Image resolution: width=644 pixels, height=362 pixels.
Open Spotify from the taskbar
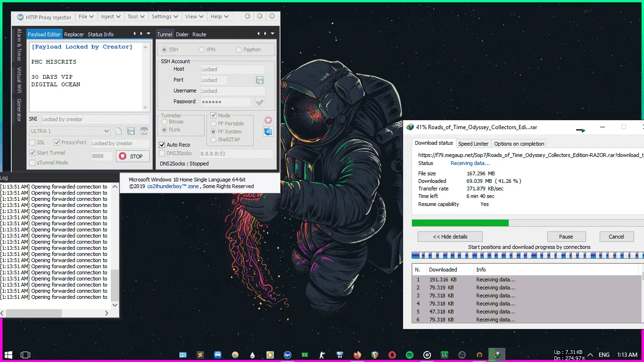[410, 354]
